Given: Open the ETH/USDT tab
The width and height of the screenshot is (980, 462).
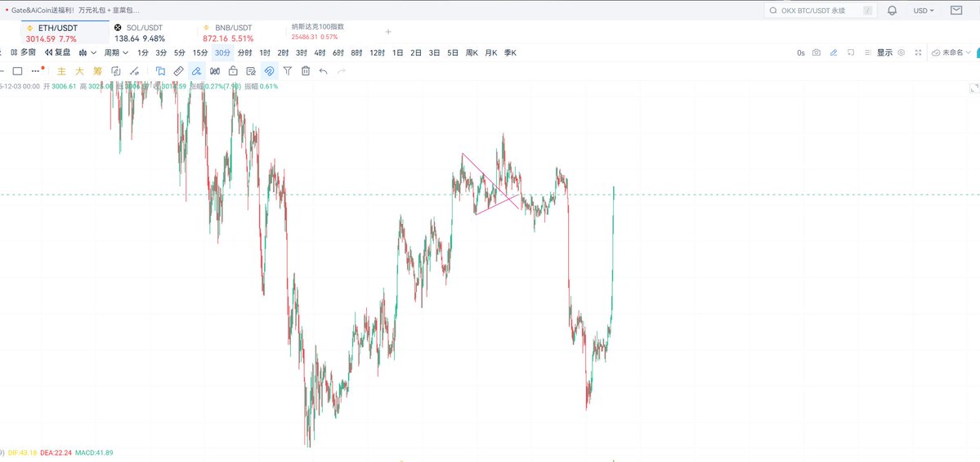Looking at the screenshot, I should (65, 33).
